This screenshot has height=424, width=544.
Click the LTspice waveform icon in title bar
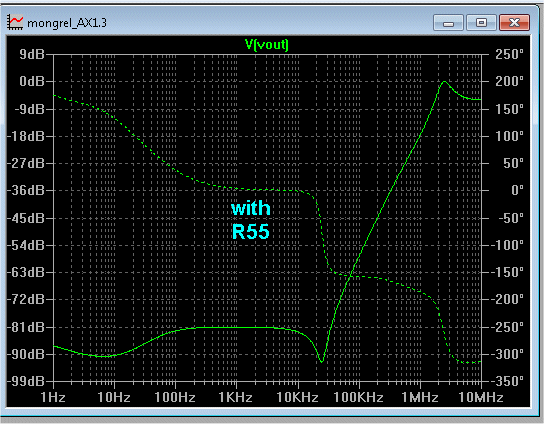click(x=15, y=23)
